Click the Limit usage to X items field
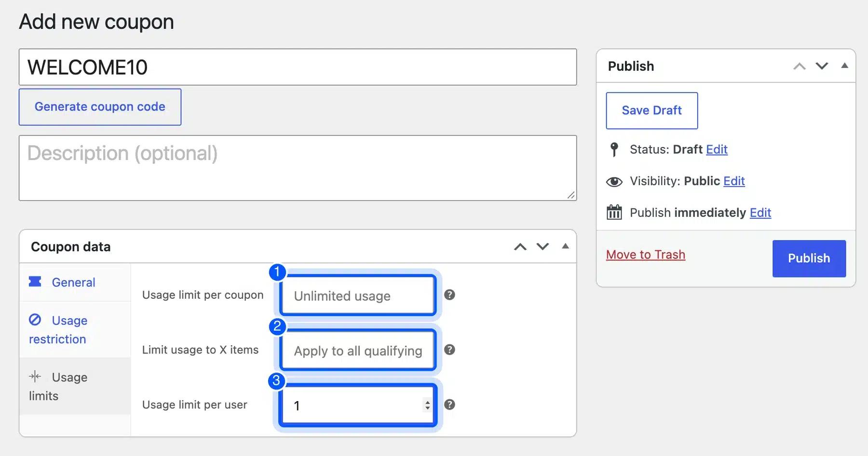This screenshot has height=456, width=868. pyautogui.click(x=358, y=350)
